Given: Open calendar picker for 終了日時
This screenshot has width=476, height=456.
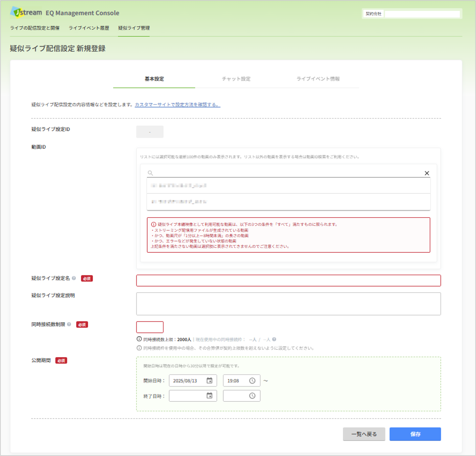Looking at the screenshot, I should (x=210, y=396).
